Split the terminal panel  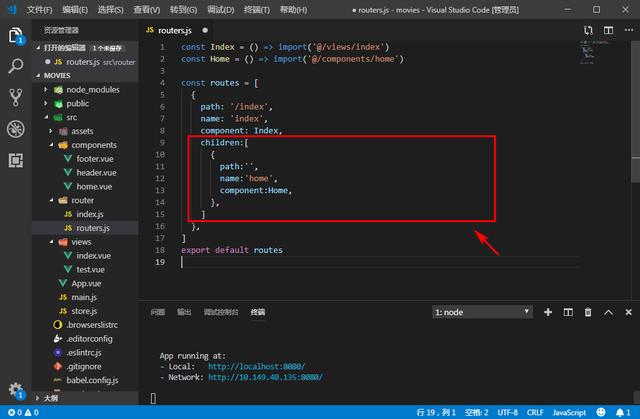(568, 312)
